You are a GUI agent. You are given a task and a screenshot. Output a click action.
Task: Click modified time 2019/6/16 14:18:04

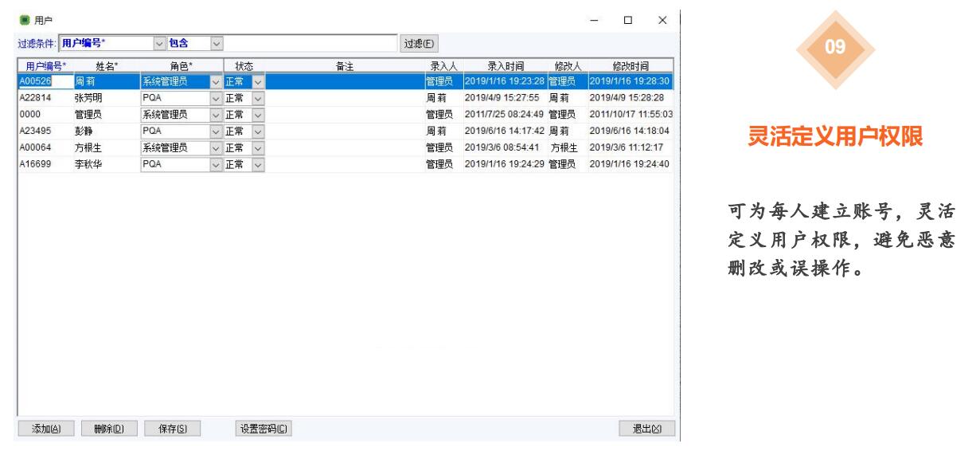coord(631,131)
